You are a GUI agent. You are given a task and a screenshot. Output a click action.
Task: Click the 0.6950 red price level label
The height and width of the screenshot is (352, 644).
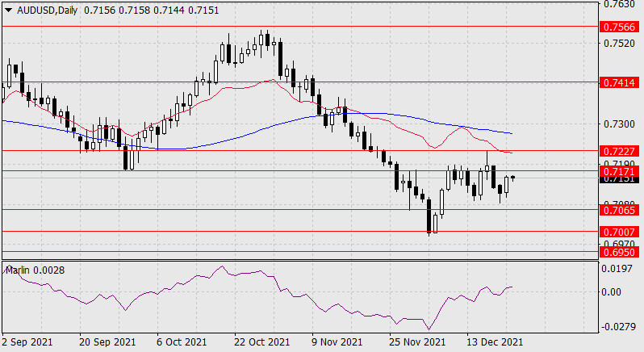(619, 252)
